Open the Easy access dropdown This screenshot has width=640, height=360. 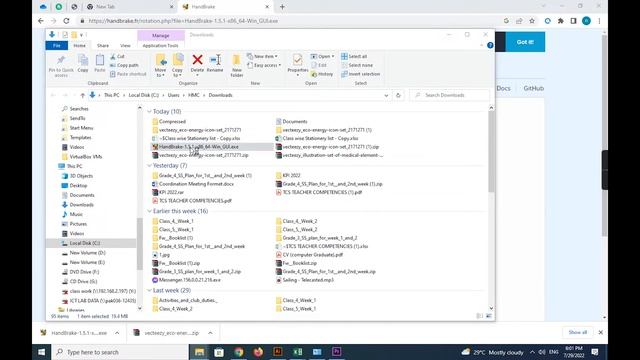264,65
